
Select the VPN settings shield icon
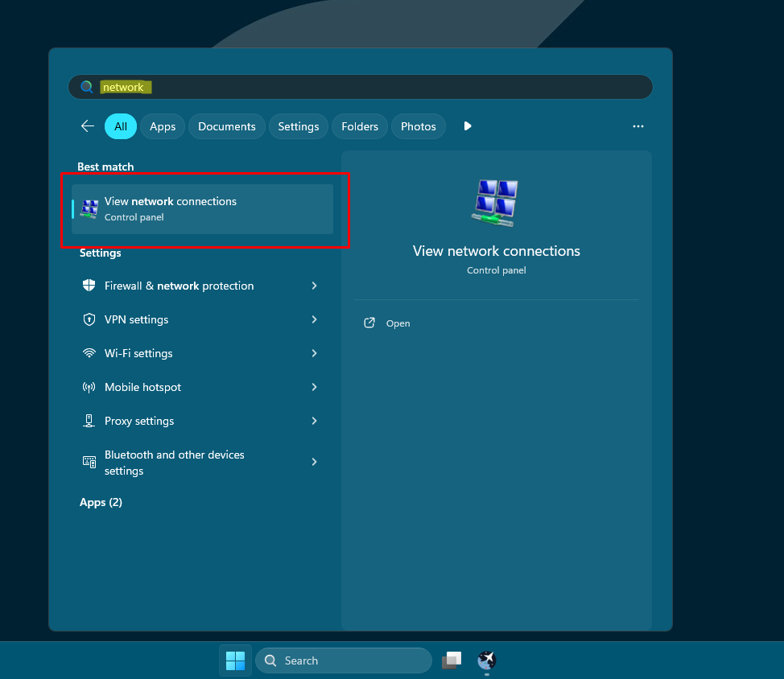point(89,319)
